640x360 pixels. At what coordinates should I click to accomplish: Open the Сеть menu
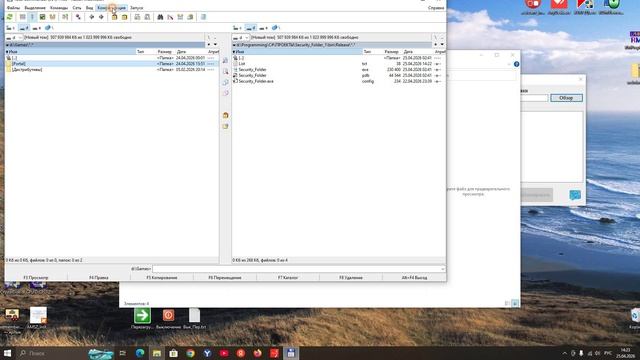77,8
